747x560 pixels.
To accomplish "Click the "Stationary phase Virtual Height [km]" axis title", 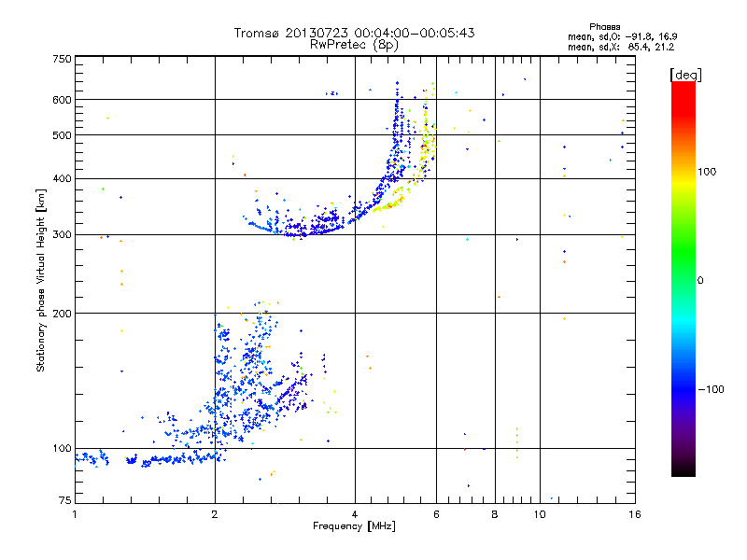I will tap(40, 280).
